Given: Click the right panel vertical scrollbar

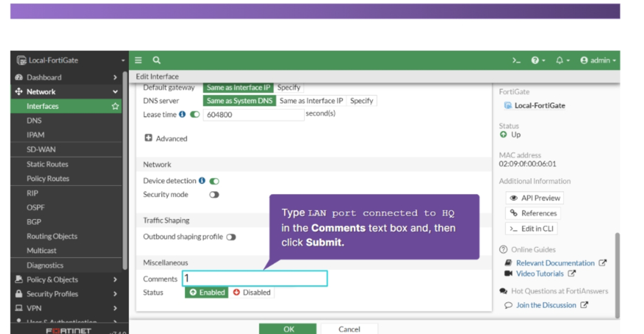Looking at the screenshot, I should click(617, 276).
